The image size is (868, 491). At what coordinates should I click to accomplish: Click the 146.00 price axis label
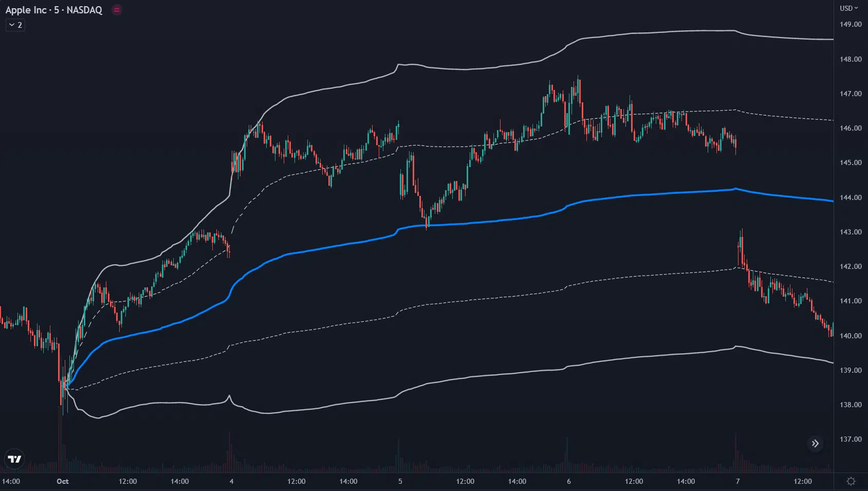pyautogui.click(x=851, y=128)
